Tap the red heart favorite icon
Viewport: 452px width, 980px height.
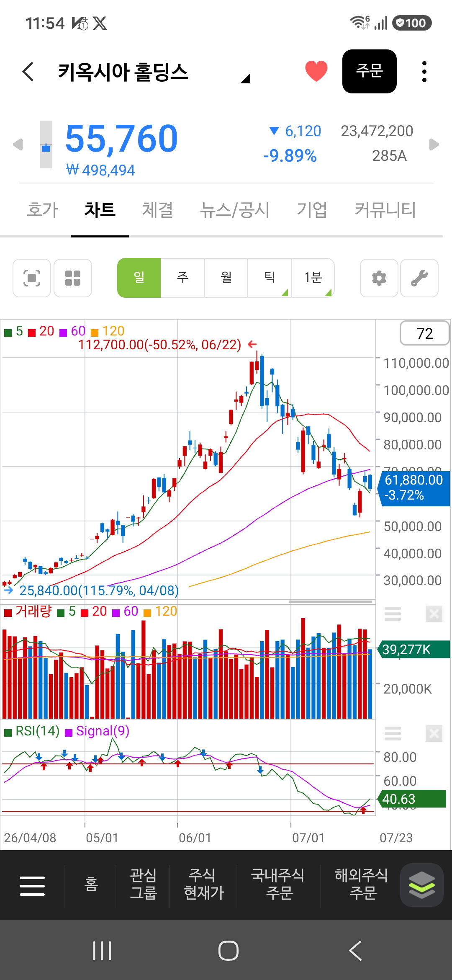(x=316, y=71)
